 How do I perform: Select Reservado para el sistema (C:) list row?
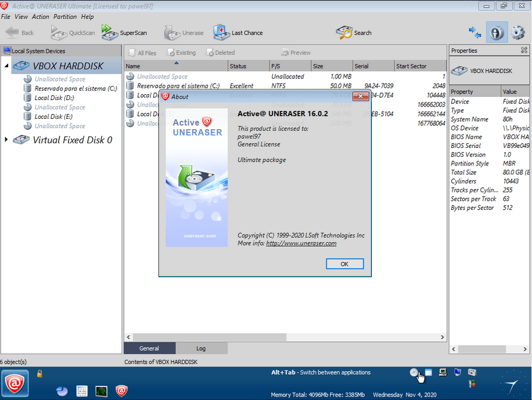click(x=285, y=86)
